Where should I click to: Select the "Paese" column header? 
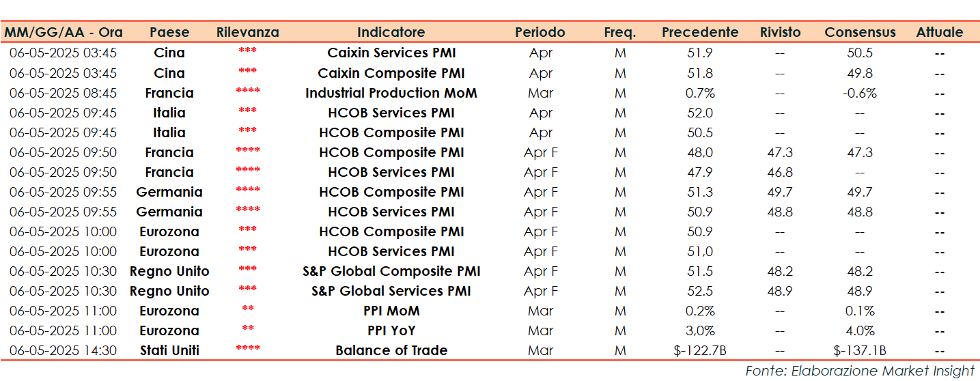coord(169,32)
